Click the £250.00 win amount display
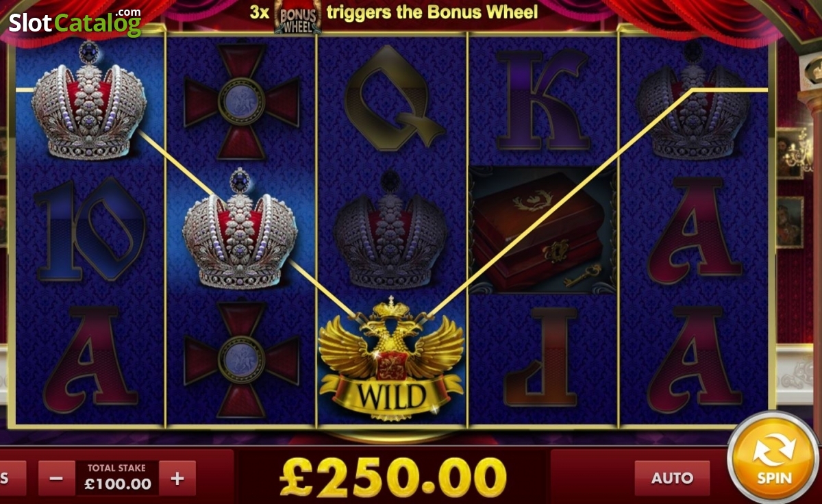Image resolution: width=822 pixels, height=504 pixels. (x=393, y=477)
